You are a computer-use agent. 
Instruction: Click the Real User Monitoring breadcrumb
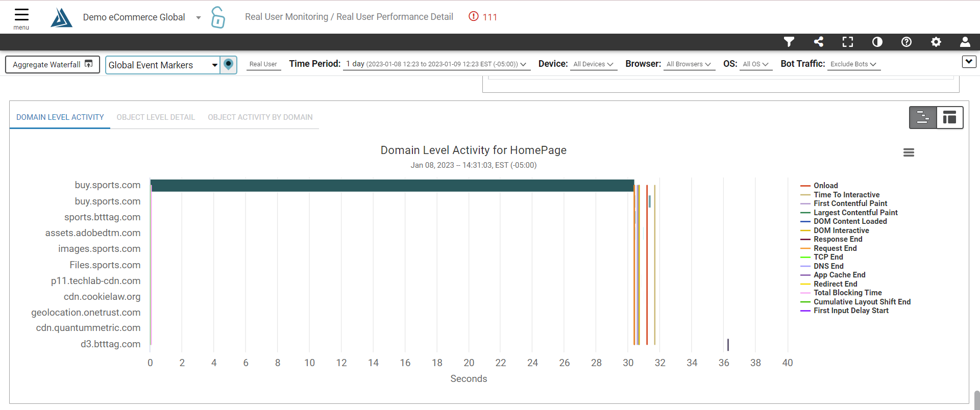(x=286, y=17)
